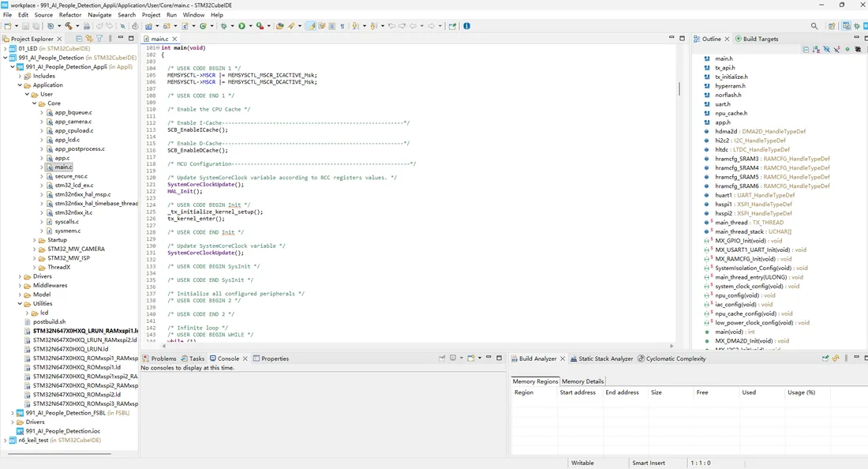Screen dimensions: 868x469
Task: Open the Run button dropdown arrow
Action: (250, 26)
